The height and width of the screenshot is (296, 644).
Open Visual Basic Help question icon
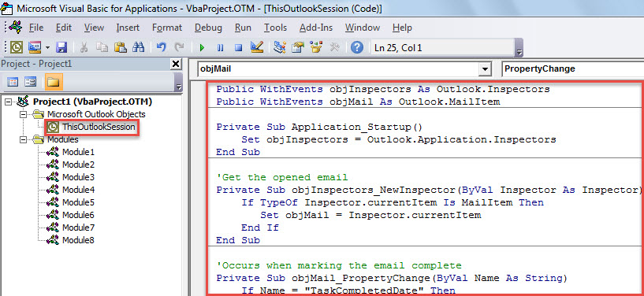point(357,47)
